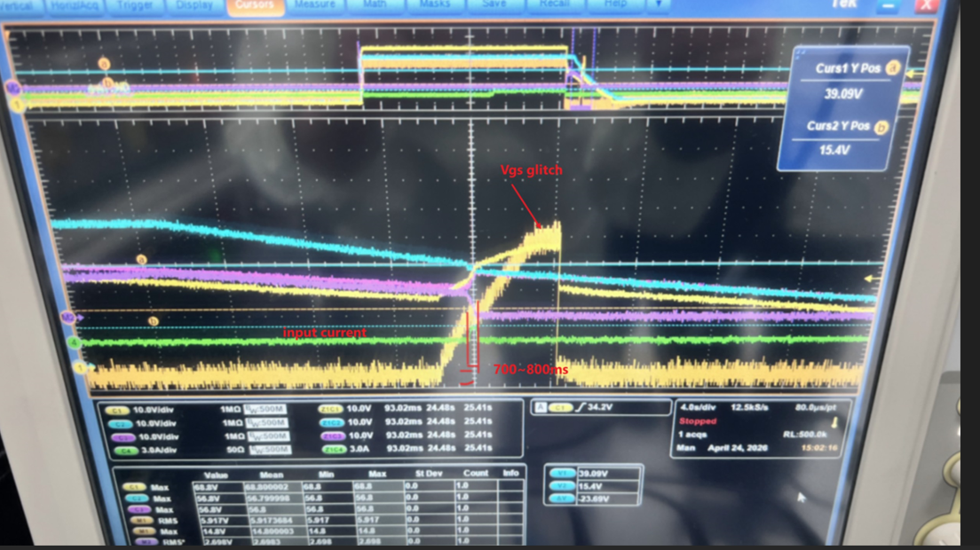
Task: Select cursor marker b on the main waveform
Action: tap(153, 321)
